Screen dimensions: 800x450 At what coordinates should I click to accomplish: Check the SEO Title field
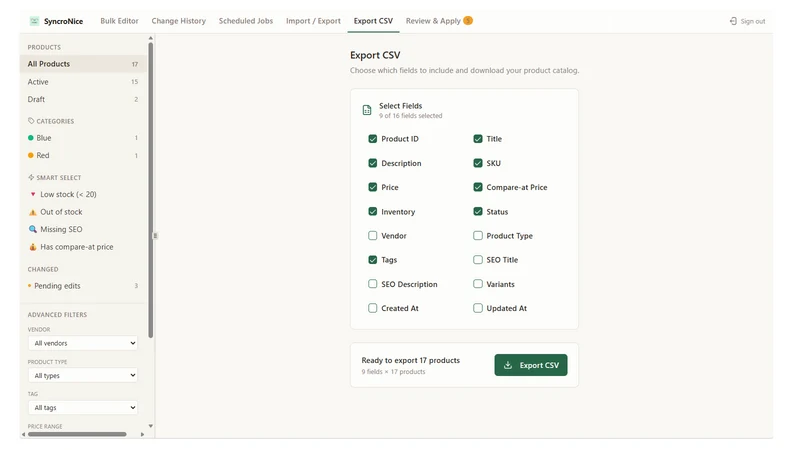point(478,260)
